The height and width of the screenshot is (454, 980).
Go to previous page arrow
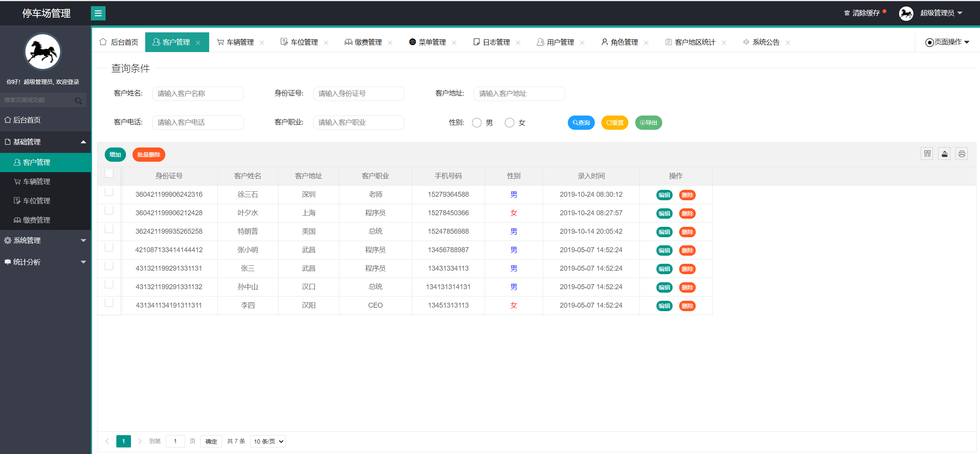click(x=107, y=441)
